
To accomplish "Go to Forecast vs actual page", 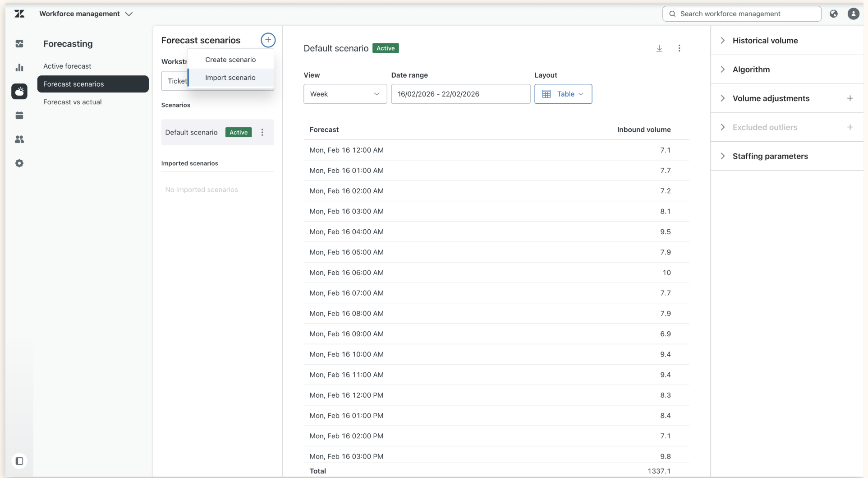I will tap(73, 102).
